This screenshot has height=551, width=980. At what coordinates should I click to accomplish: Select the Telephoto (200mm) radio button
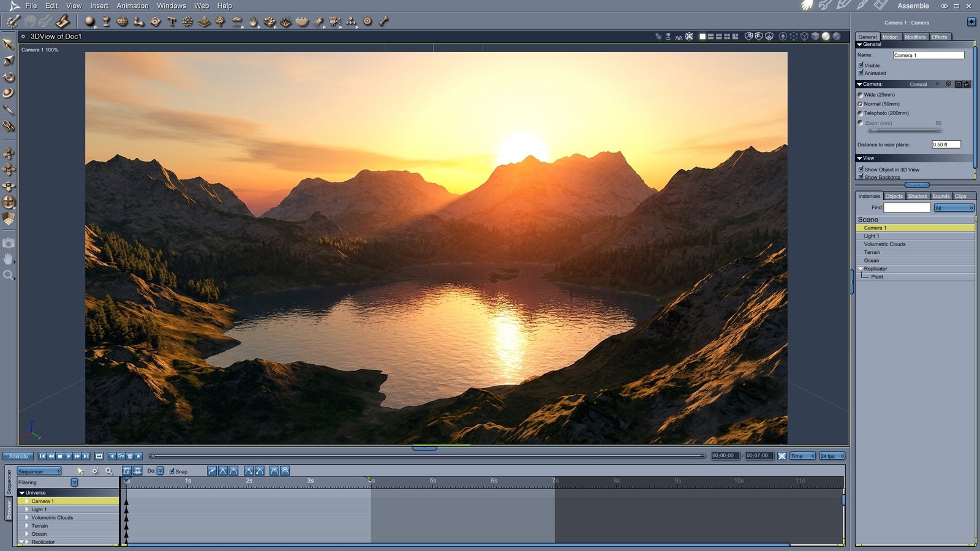tap(860, 113)
